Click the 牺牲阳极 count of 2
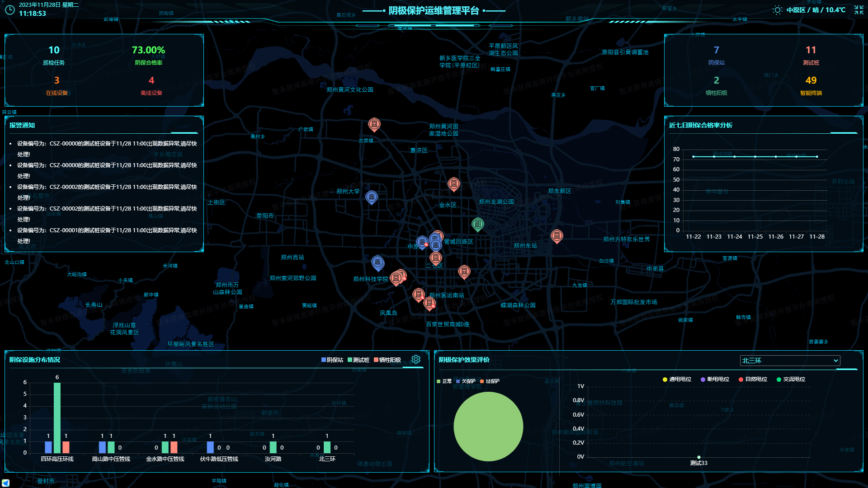This screenshot has width=868, height=488. pos(716,85)
